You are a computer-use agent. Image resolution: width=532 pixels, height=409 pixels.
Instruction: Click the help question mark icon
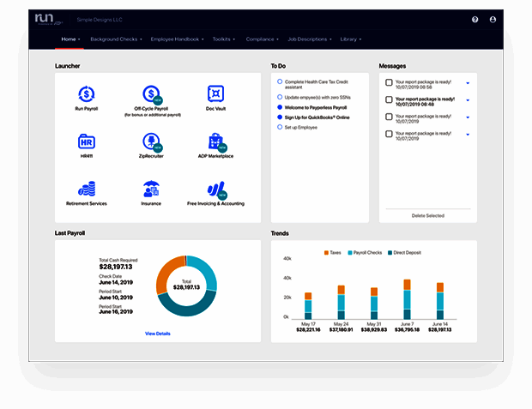[x=475, y=20]
